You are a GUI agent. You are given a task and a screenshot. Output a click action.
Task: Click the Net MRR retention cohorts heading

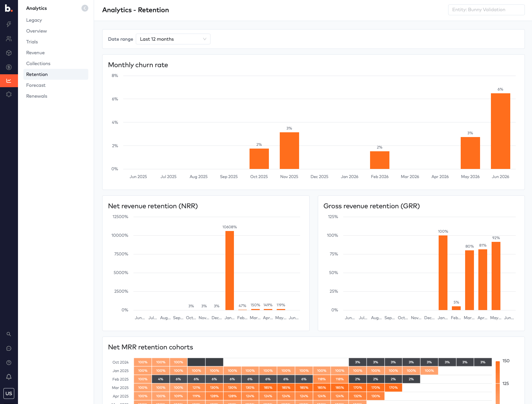coord(150,347)
